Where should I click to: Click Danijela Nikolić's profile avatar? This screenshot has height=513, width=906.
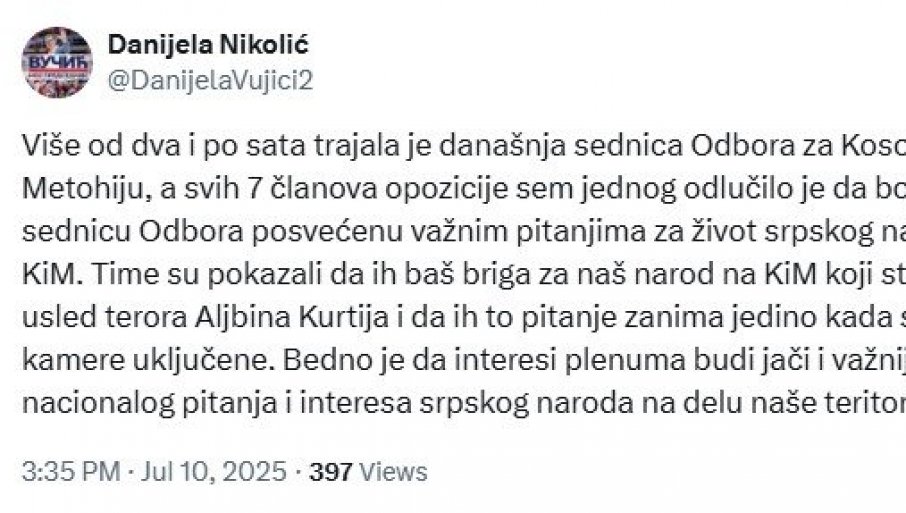coord(57,62)
